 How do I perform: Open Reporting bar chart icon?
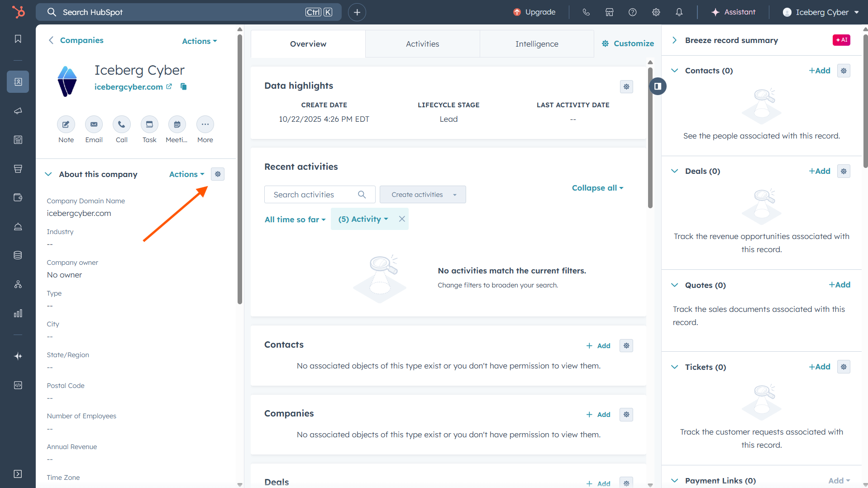click(x=18, y=313)
